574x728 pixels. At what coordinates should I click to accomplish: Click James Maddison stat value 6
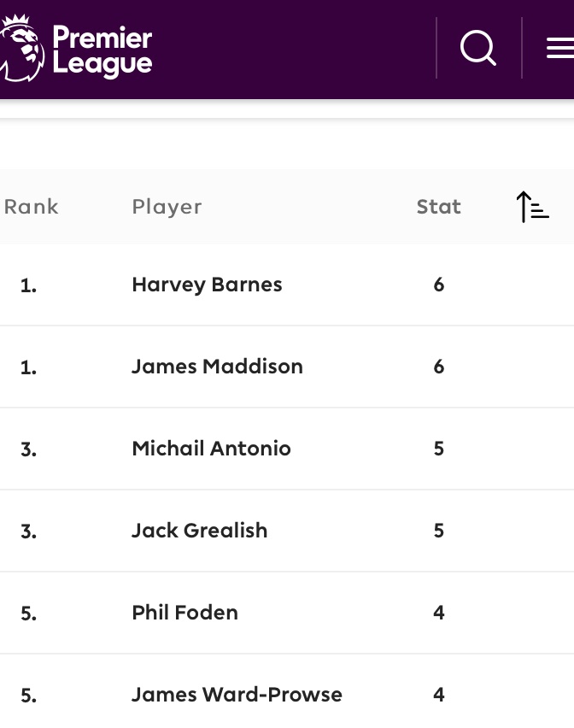(x=438, y=367)
